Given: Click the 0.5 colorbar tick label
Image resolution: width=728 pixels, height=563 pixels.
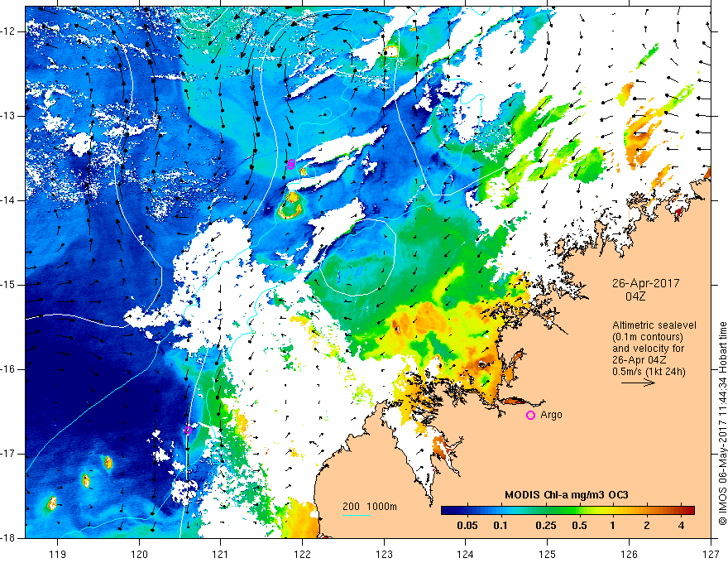Looking at the screenshot, I should coord(579,526).
